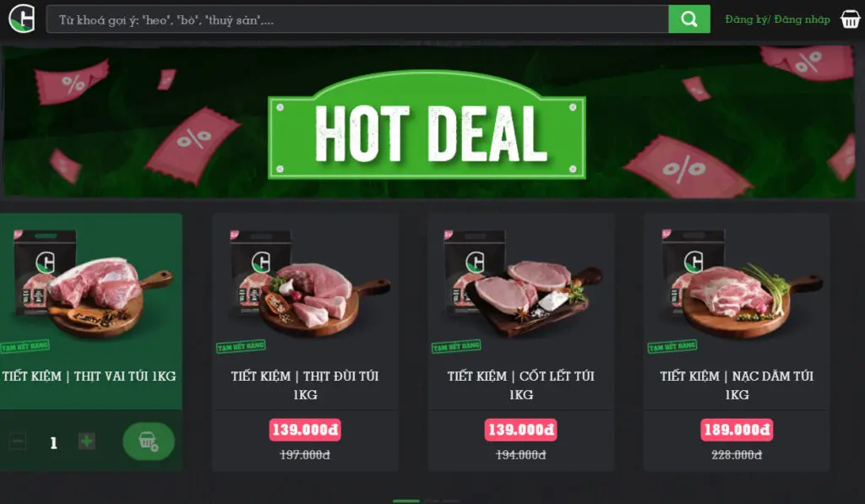The image size is (865, 504).
Task: Select the active green carousel page indicator
Action: click(x=406, y=501)
